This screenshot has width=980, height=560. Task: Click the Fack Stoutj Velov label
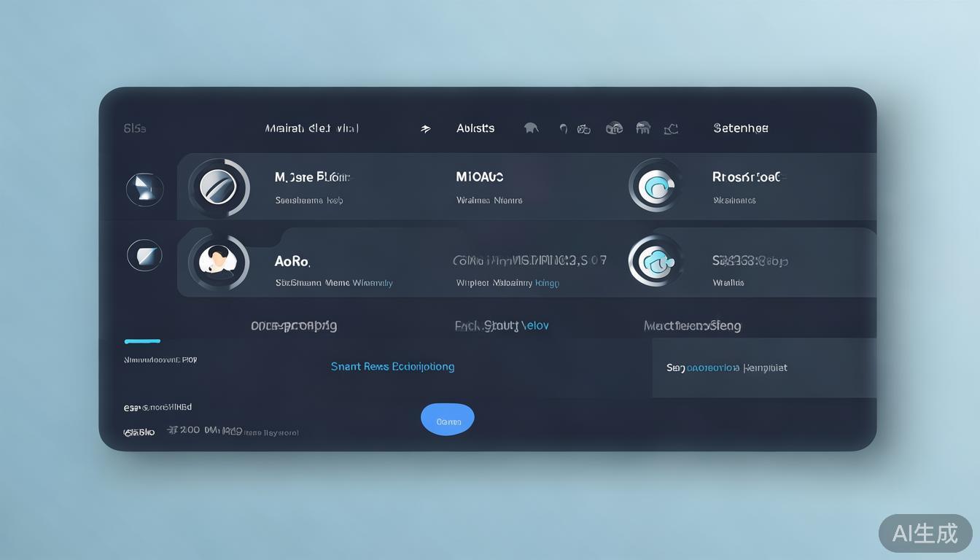[x=502, y=326]
